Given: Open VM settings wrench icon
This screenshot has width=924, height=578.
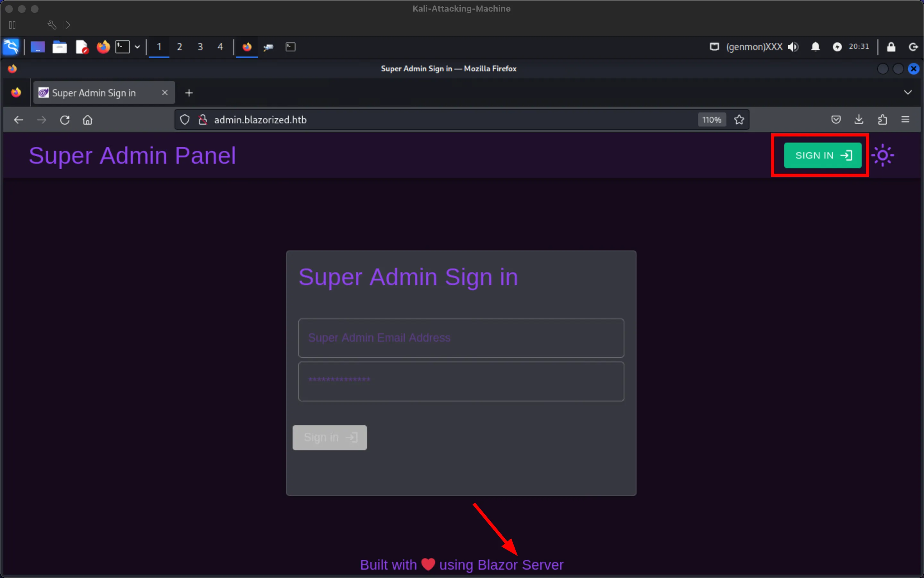Looking at the screenshot, I should [x=52, y=25].
